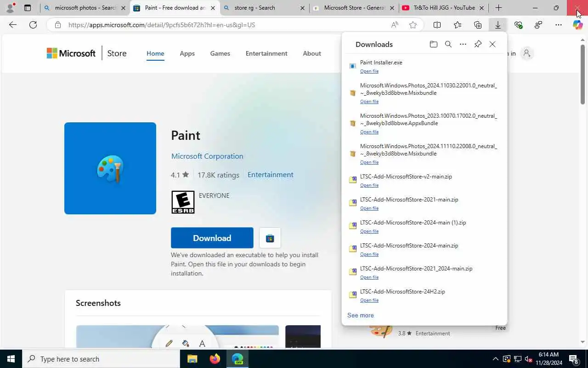
Task: Click See more in Downloads panel
Action: point(361,315)
